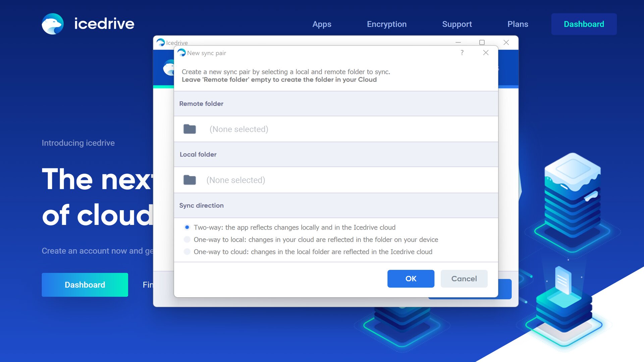Select One-way to cloud radio button
This screenshot has width=644, height=362.
click(187, 252)
